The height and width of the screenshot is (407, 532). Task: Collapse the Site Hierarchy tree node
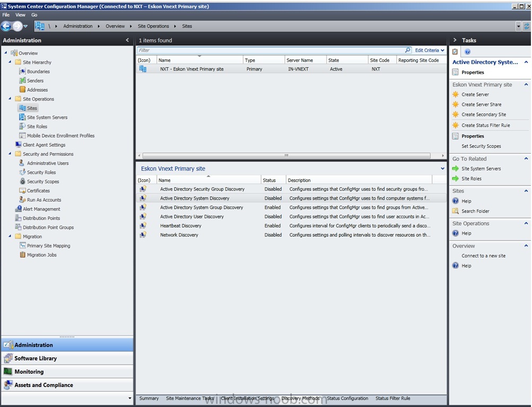pos(10,61)
